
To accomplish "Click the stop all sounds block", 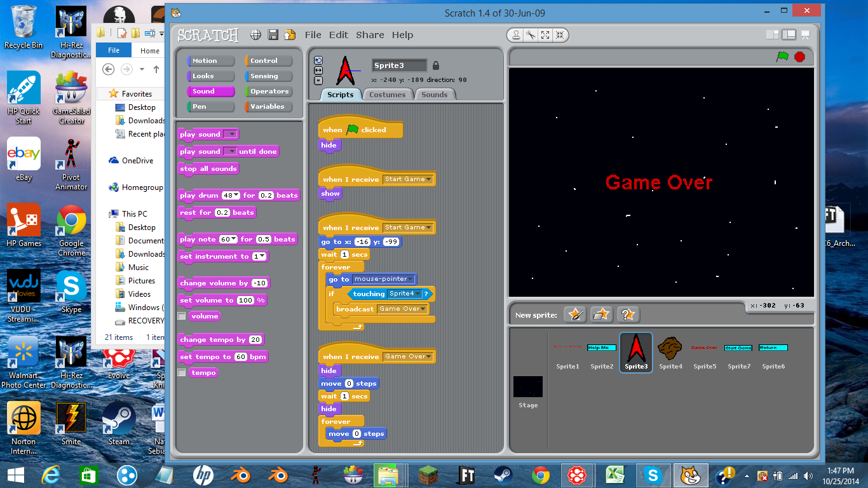I will (208, 168).
